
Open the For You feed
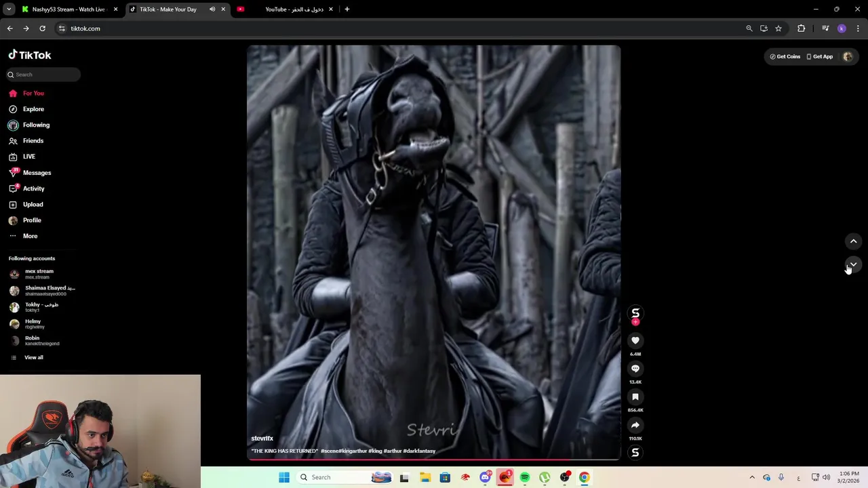tap(26, 93)
